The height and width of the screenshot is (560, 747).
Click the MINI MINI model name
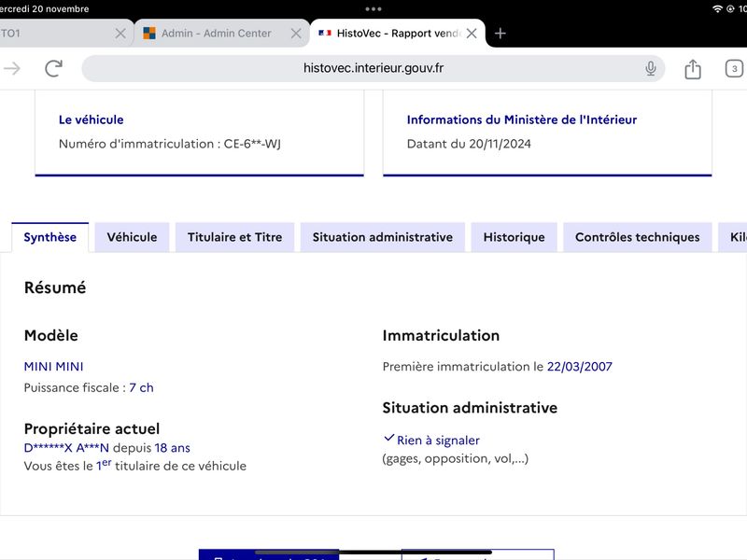pyautogui.click(x=54, y=367)
